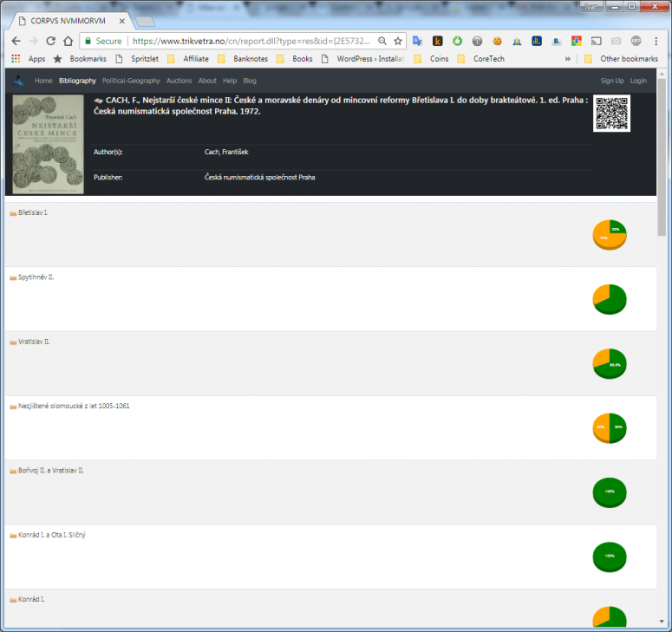This screenshot has height=632, width=672.
Task: Open the book cover thumbnail
Action: coord(48,145)
